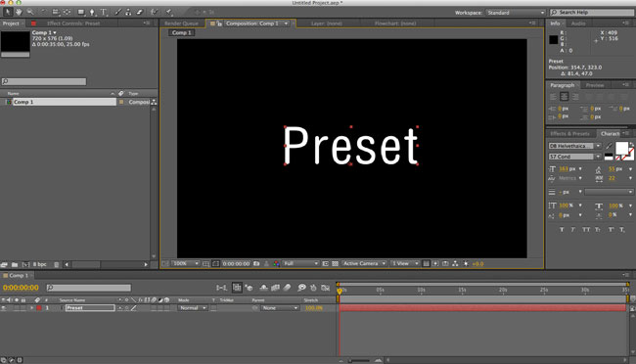Click the 8 bpc color depth button
Image resolution: width=636 pixels, height=364 pixels.
click(x=39, y=264)
